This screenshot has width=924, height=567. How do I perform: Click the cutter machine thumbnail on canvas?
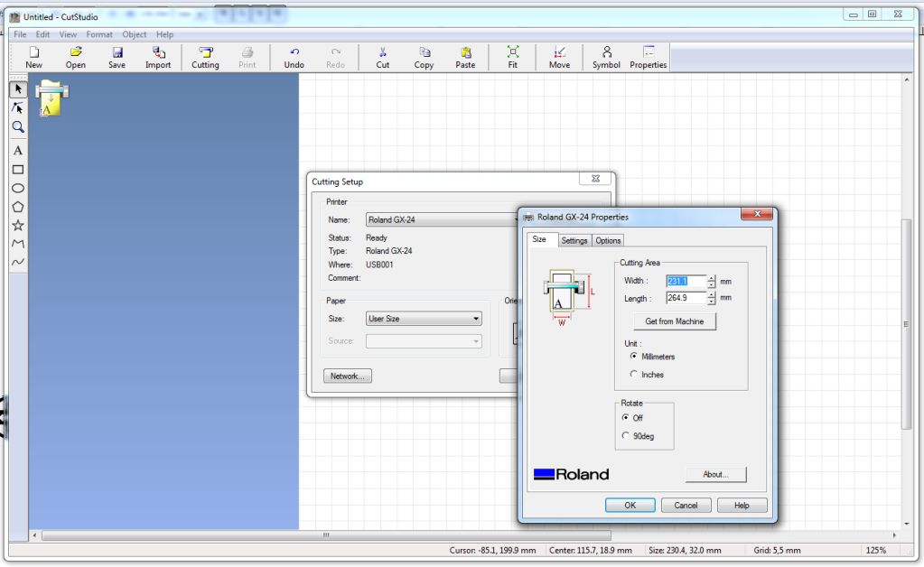[x=51, y=98]
